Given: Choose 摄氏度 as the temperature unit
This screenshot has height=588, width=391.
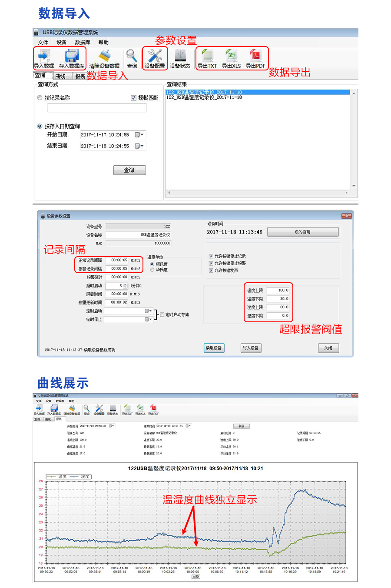Looking at the screenshot, I should pos(152,264).
